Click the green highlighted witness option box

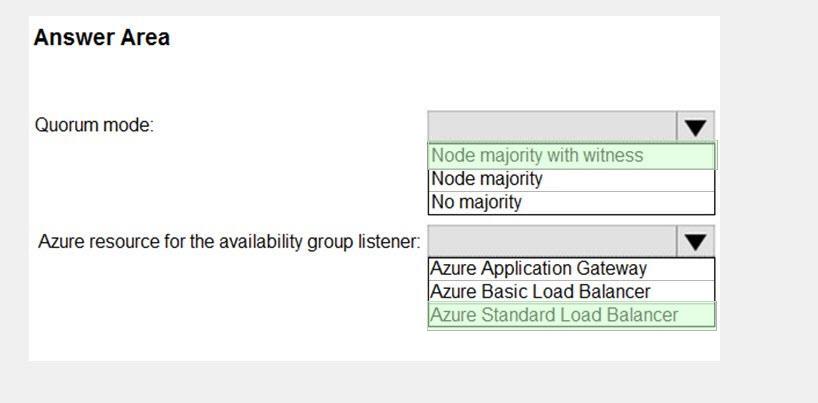click(572, 156)
